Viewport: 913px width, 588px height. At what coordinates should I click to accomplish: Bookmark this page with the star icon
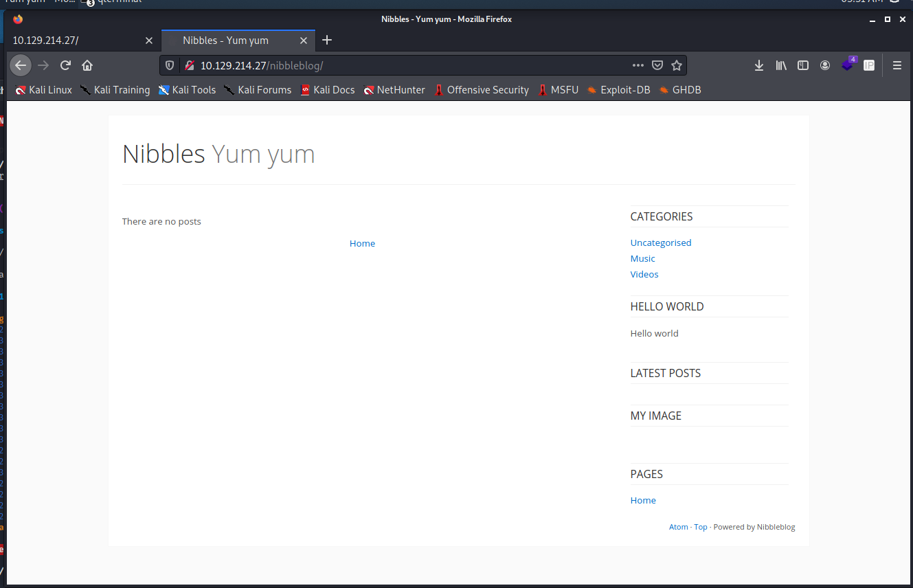coord(677,65)
